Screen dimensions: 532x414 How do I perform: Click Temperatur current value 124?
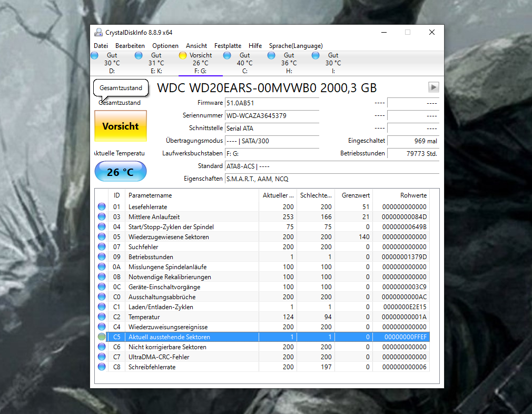click(288, 317)
